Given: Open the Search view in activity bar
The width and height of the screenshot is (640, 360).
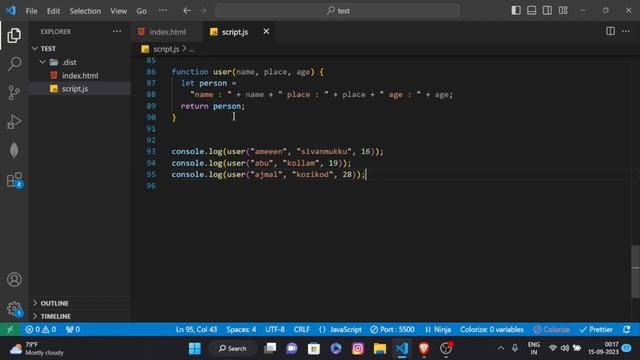Looking at the screenshot, I should tap(14, 64).
